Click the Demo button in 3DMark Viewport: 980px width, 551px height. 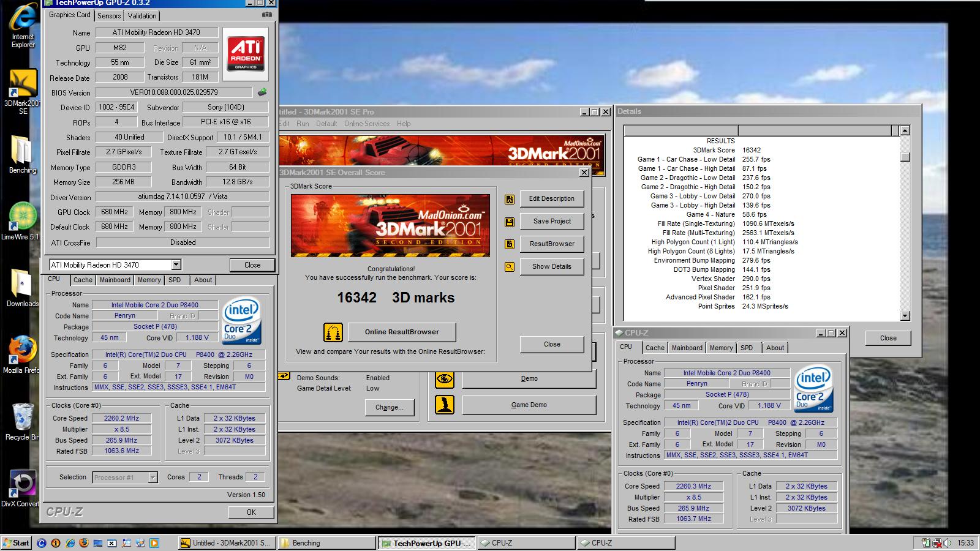tap(529, 379)
